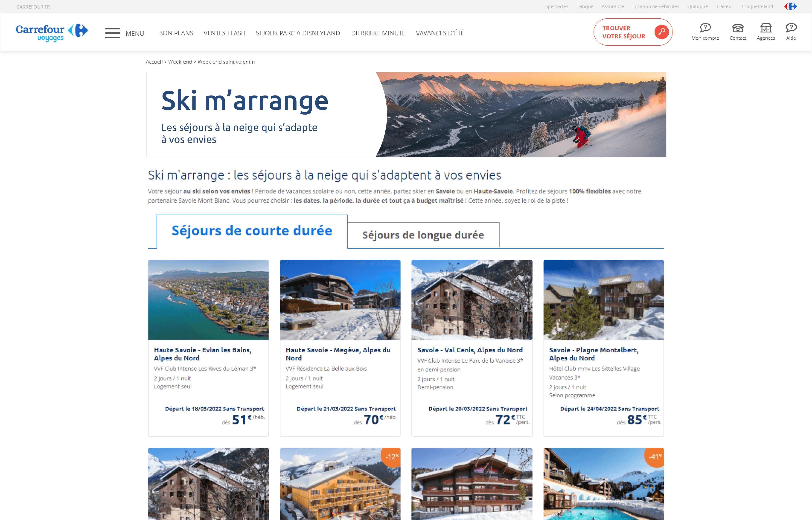The width and height of the screenshot is (812, 520).
Task: Open the hamburger MENU icon
Action: (112, 33)
